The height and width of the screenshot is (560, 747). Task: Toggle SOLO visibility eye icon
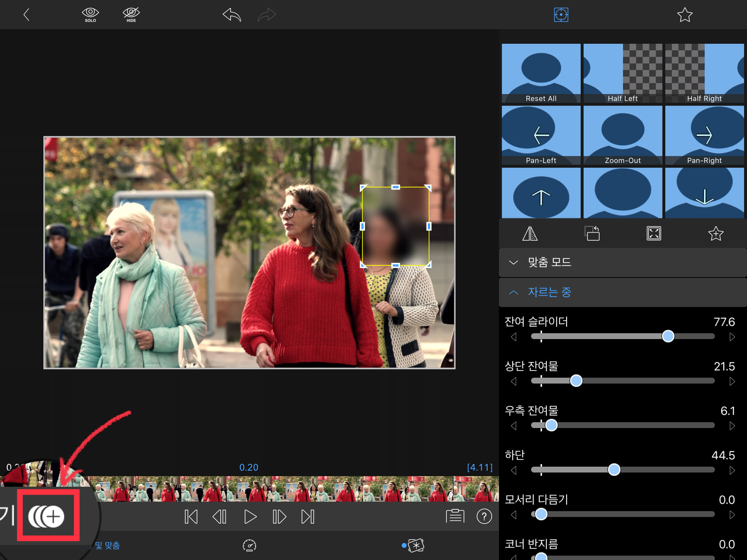90,15
